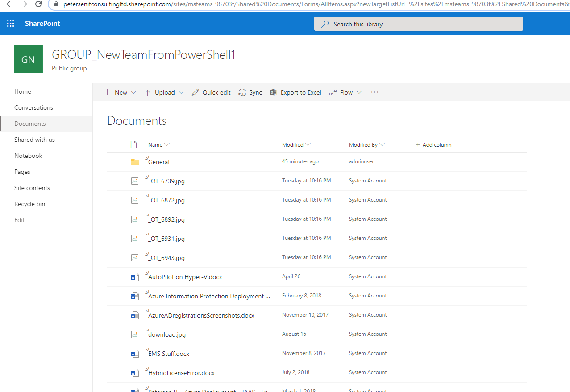Screen dimensions: 570x392
Task: Click the browser back arrow
Action: 10,4
